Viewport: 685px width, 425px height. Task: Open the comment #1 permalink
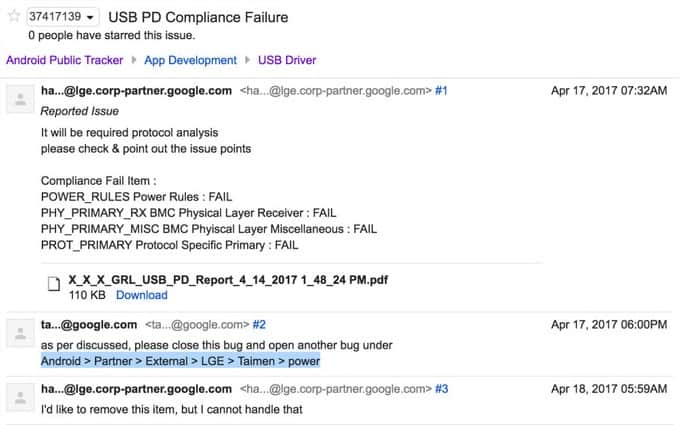(441, 90)
